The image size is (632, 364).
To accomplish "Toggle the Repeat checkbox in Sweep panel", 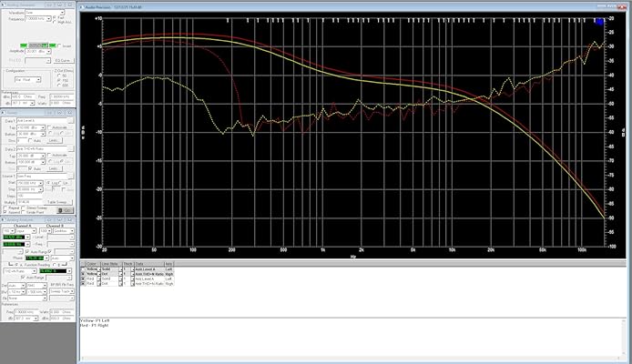I will point(7,205).
